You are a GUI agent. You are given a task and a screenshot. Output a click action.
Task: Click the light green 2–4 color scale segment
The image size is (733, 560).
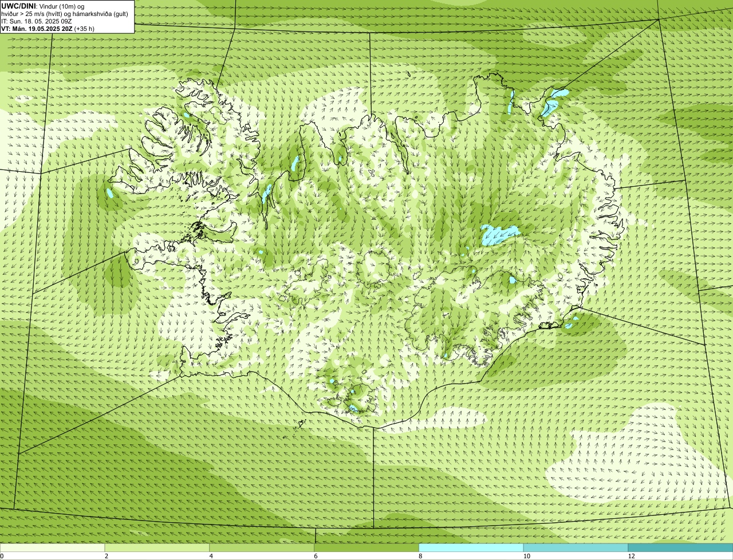157,548
